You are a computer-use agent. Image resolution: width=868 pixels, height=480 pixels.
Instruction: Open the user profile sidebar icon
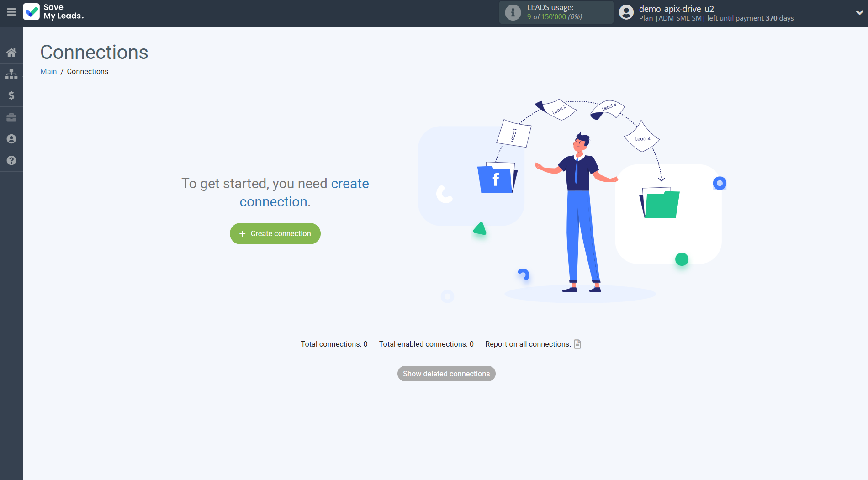pyautogui.click(x=11, y=139)
